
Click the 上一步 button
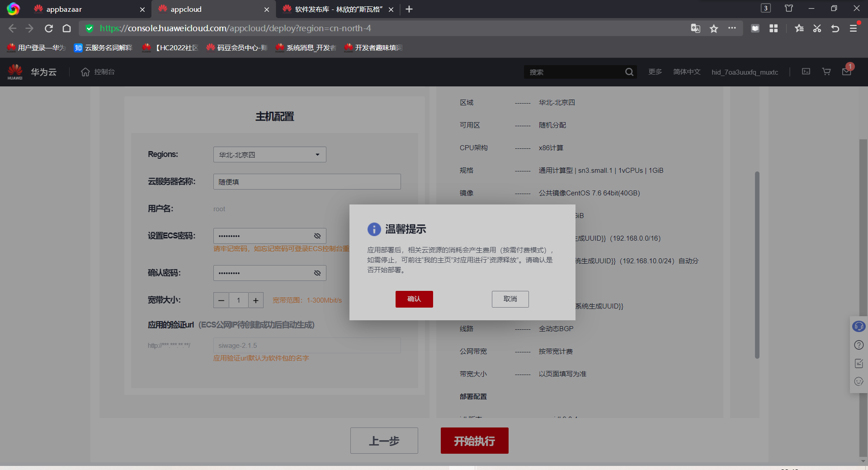tap(384, 441)
